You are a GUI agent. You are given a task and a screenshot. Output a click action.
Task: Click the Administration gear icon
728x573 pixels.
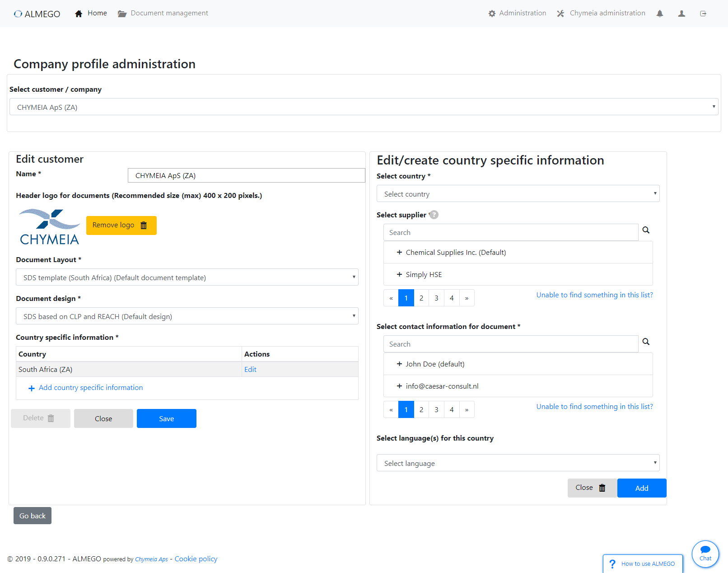[x=492, y=14]
